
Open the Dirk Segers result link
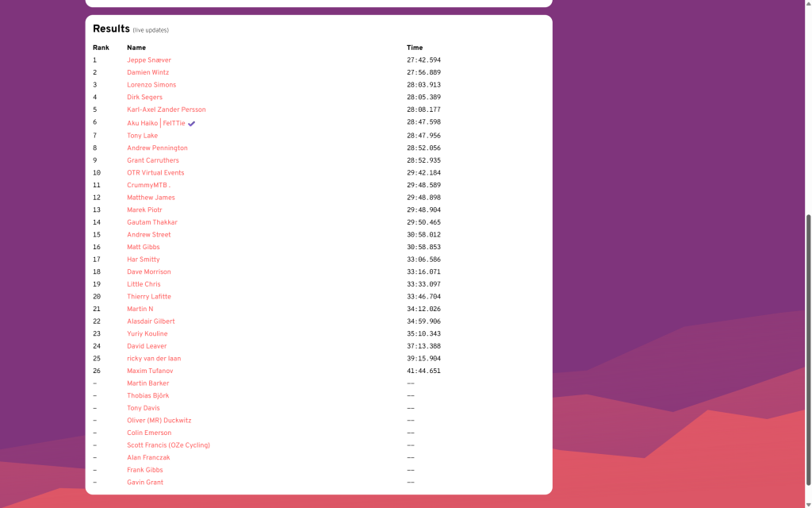144,98
